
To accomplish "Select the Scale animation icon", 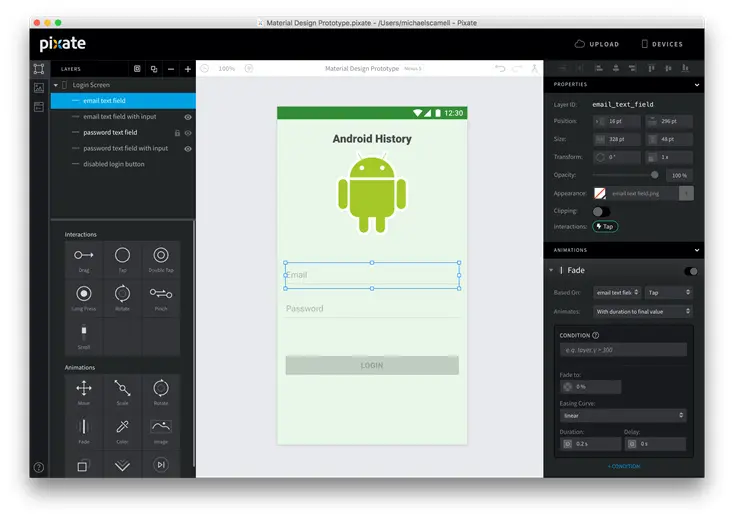I will pyautogui.click(x=122, y=388).
